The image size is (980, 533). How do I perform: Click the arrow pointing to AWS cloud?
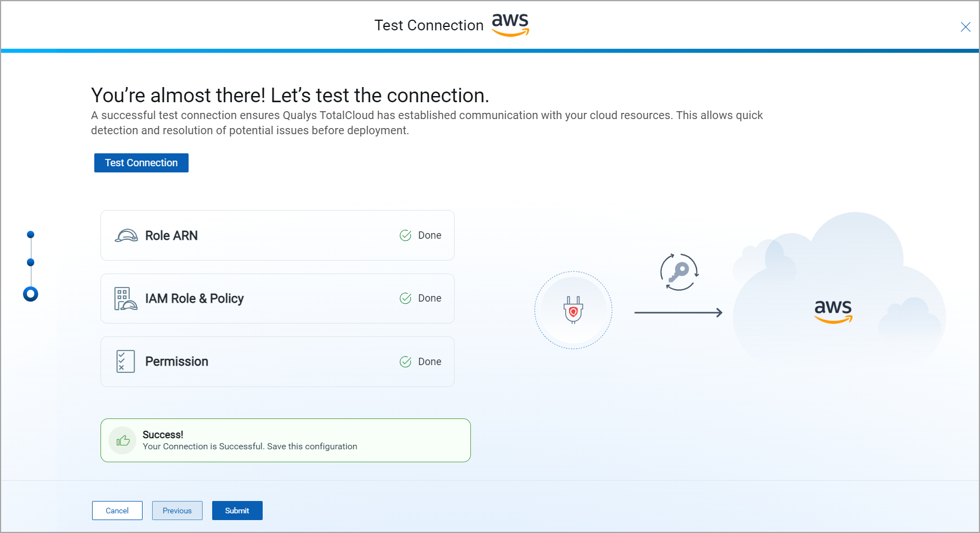(678, 313)
